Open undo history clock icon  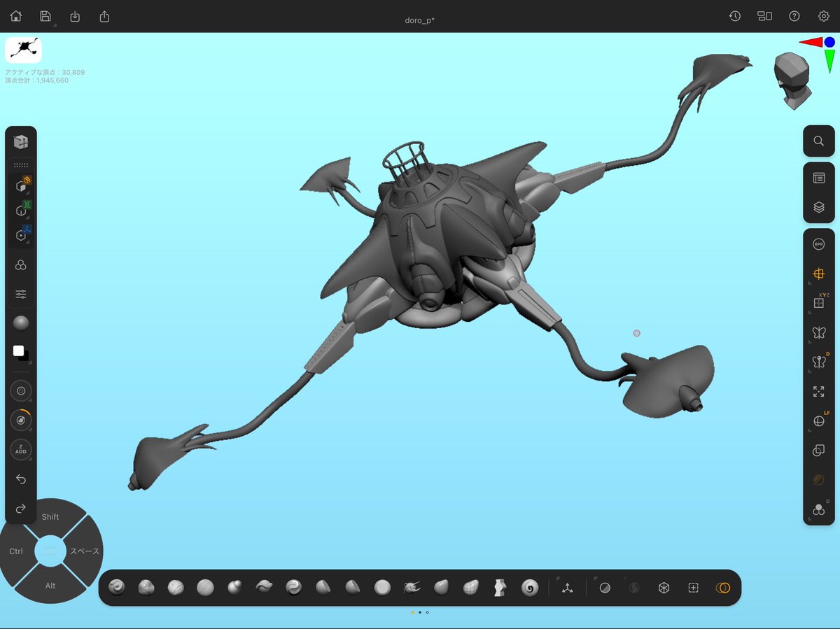click(735, 16)
